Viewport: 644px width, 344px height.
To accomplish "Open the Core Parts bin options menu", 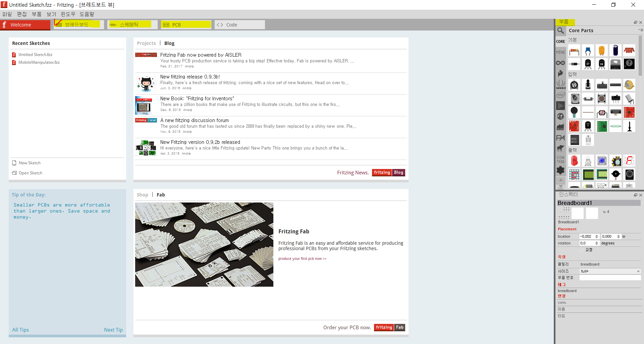I will point(640,30).
